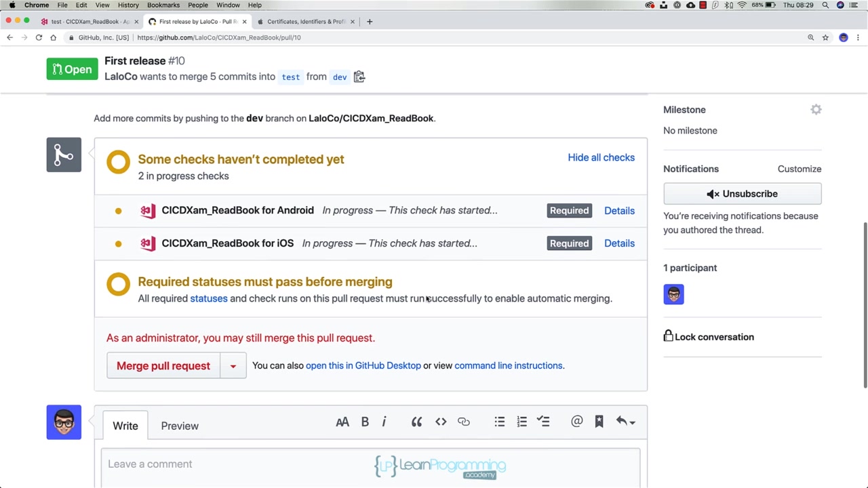
Task: Reference an issue with the bookmark icon
Action: tap(599, 422)
